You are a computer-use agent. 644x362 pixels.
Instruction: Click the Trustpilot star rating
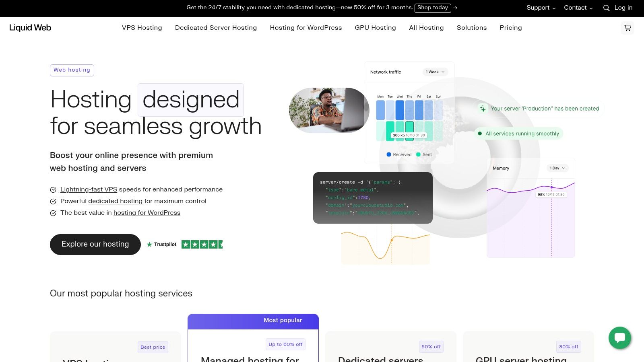coord(202,244)
